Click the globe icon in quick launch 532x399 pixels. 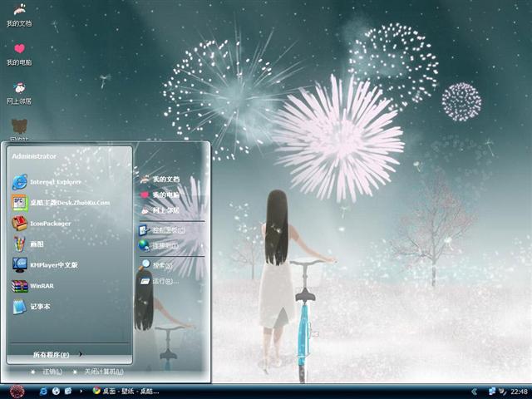(56, 392)
